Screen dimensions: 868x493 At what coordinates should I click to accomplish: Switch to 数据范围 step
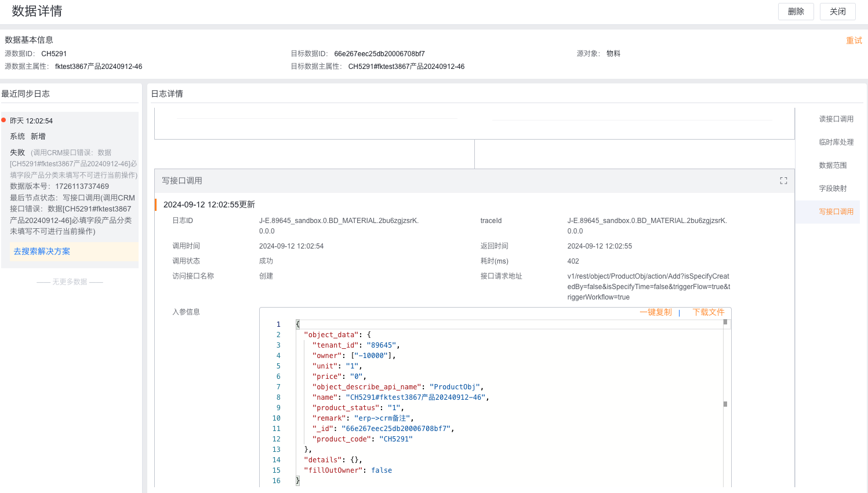pos(833,165)
